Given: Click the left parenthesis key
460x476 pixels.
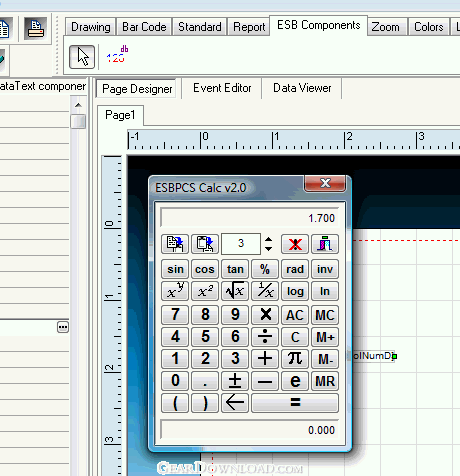Looking at the screenshot, I should [175, 403].
